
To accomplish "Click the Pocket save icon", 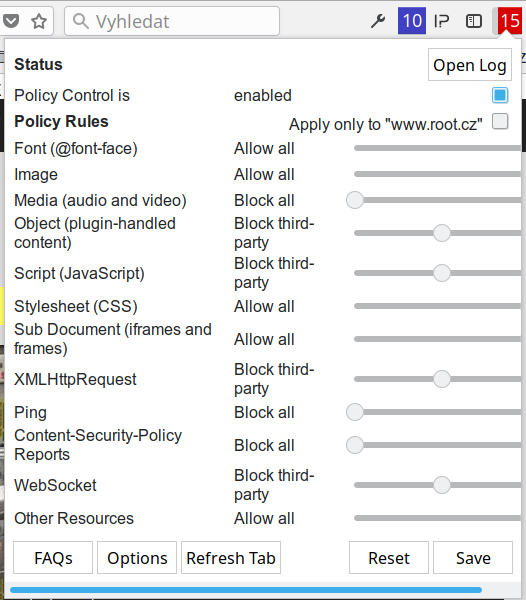I will point(10,21).
